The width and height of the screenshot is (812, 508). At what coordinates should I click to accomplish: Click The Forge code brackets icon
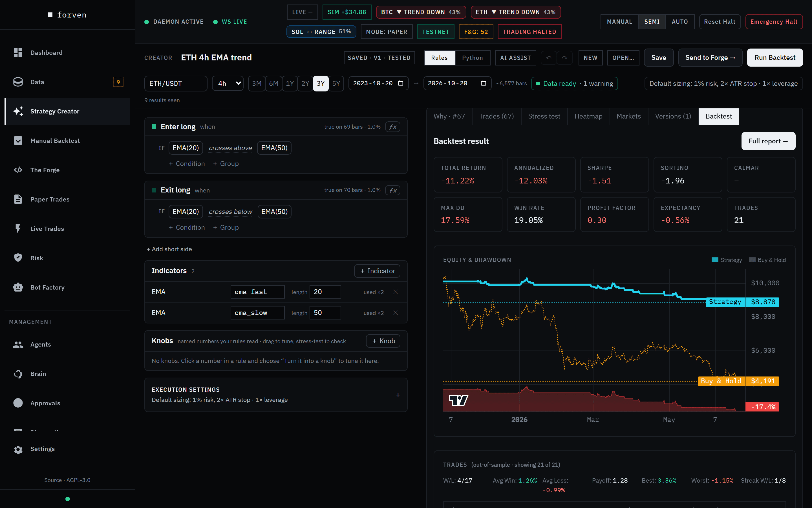pyautogui.click(x=18, y=170)
